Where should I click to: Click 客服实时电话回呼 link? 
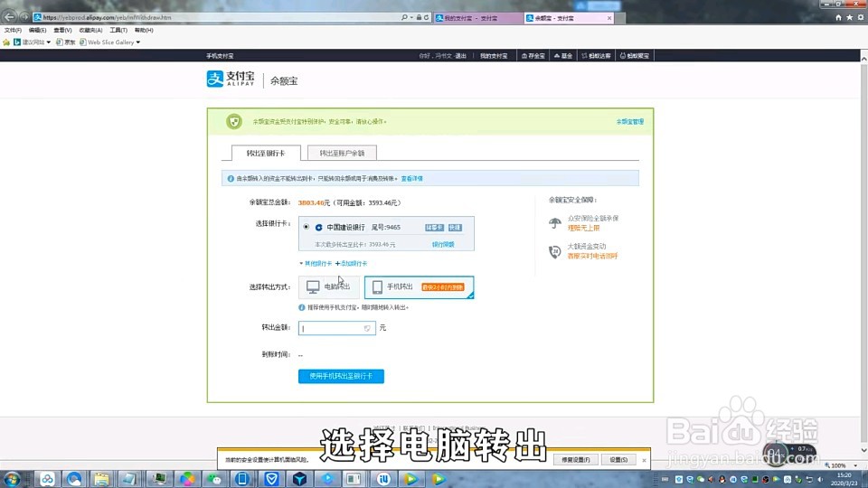coord(592,256)
